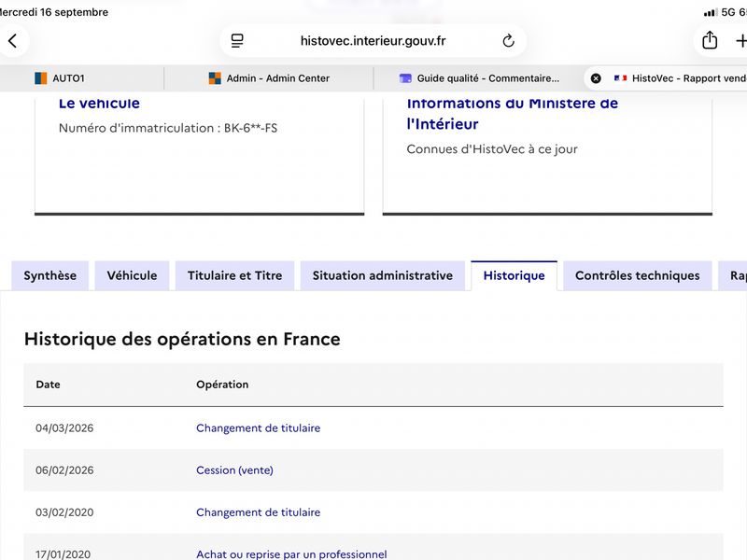Add a new tab with plus icon
This screenshot has width=747, height=560.
point(740,41)
